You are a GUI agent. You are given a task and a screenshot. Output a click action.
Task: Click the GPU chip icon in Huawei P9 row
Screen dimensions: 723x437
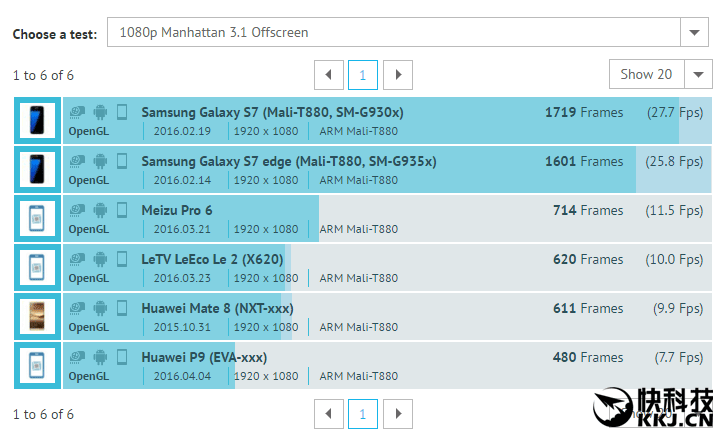[x=77, y=357]
